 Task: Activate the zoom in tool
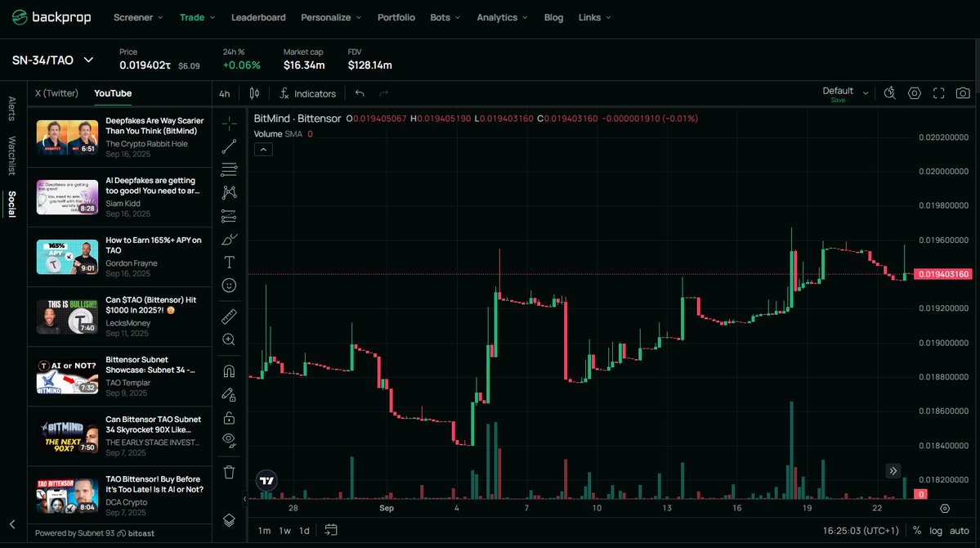[229, 339]
